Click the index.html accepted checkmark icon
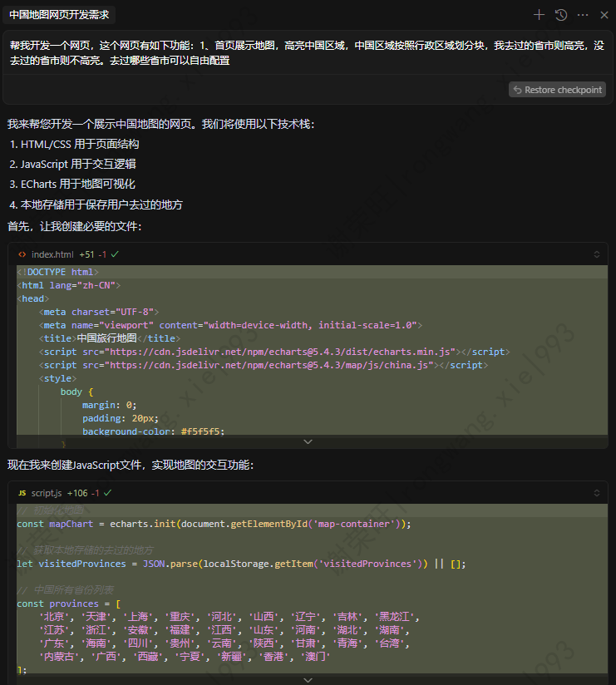Viewport: 616px width, 685px height. 115,254
